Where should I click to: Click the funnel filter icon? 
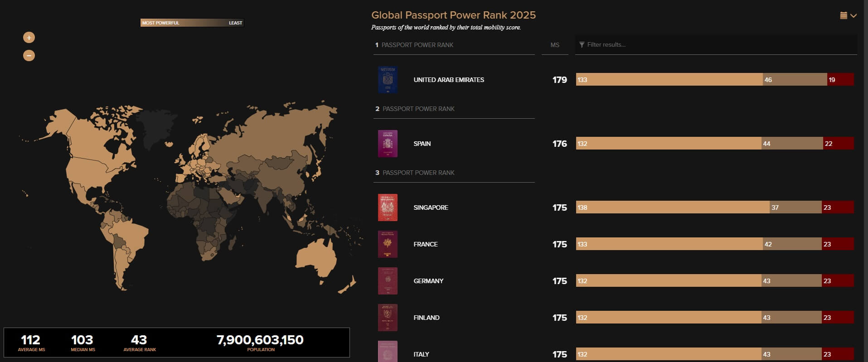(582, 45)
